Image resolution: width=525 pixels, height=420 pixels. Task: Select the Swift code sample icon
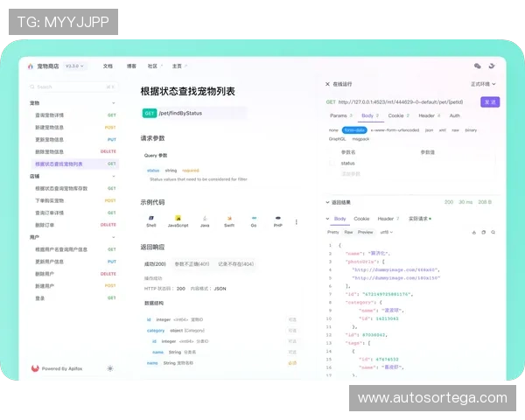coord(229,218)
